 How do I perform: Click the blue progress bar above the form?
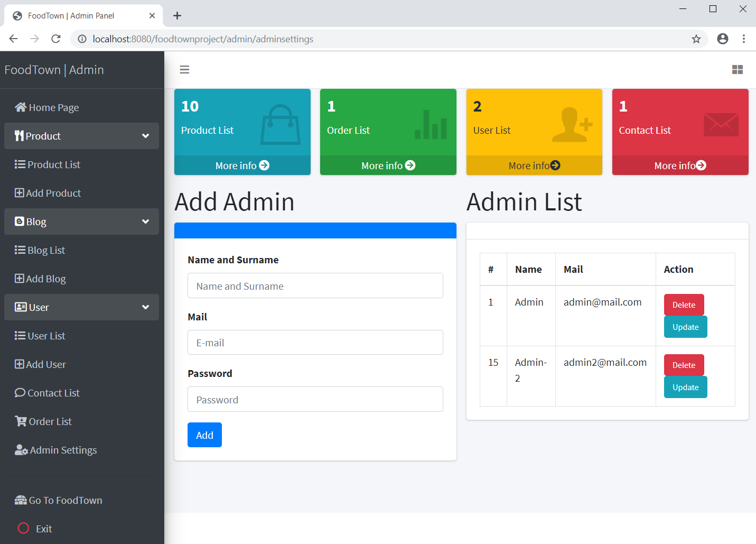315,230
